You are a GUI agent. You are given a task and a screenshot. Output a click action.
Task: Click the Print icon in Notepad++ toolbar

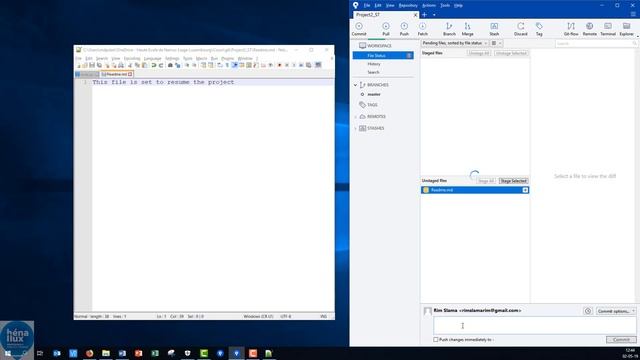click(121, 65)
